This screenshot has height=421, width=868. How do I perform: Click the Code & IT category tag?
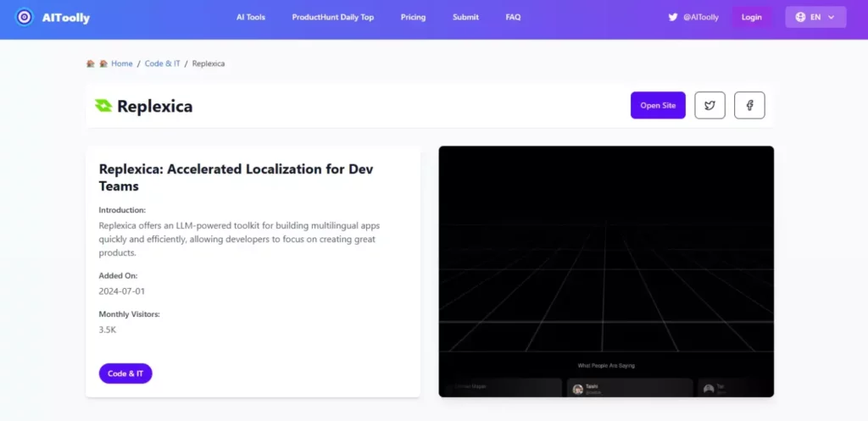(125, 374)
